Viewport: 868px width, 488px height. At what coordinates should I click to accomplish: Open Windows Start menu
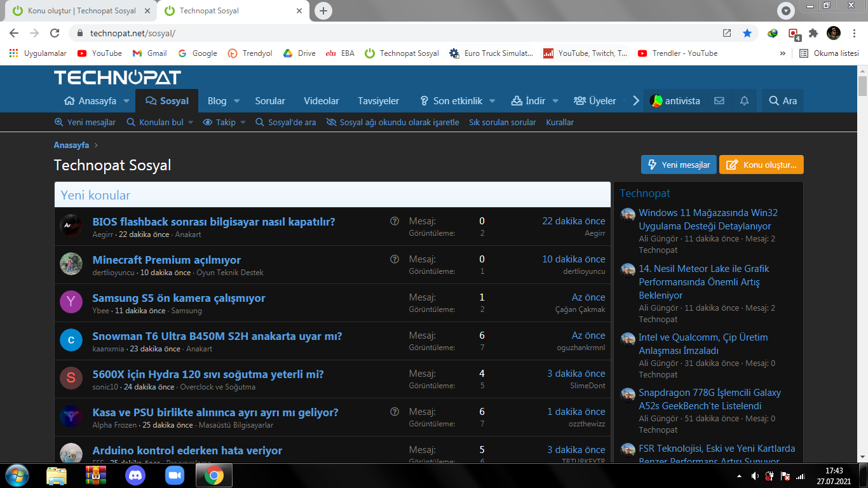tap(17, 475)
